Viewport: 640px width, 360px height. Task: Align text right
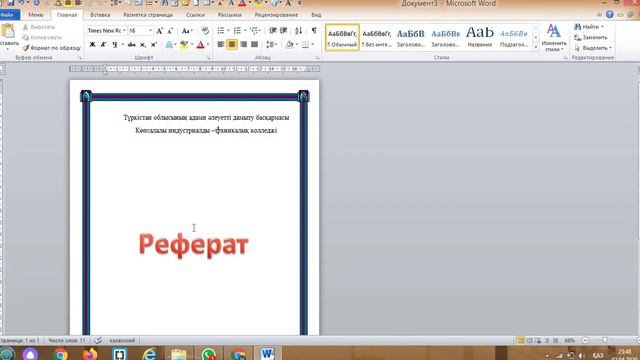click(x=243, y=44)
